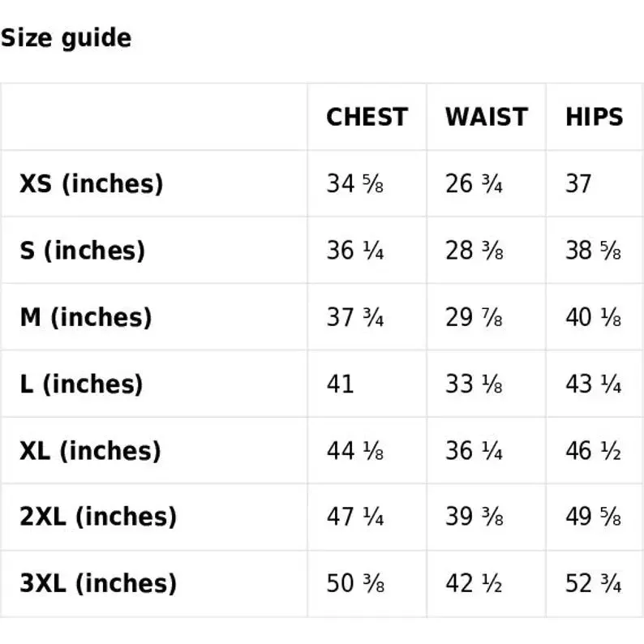Click the 2XL (inches) row label

click(98, 517)
